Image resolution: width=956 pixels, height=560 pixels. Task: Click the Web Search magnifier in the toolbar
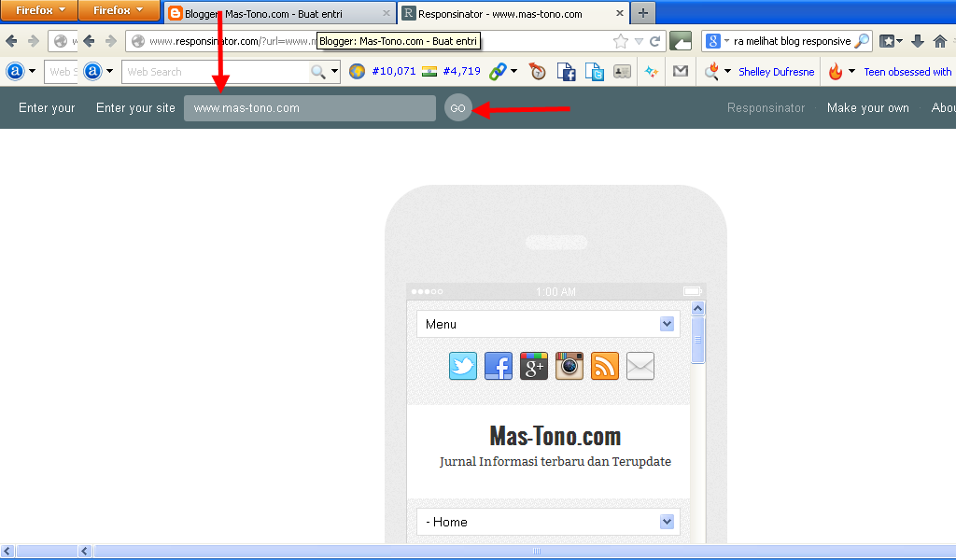pos(317,72)
